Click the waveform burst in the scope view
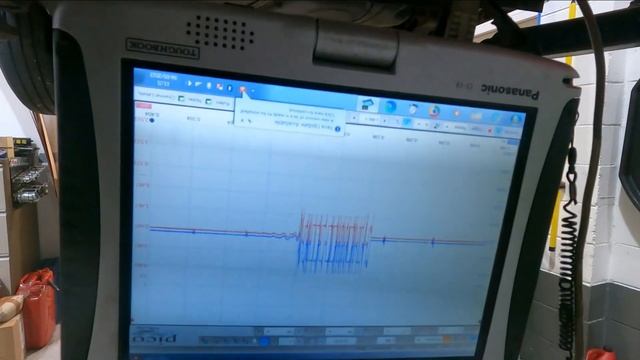The height and width of the screenshot is (360, 640). (x=334, y=242)
